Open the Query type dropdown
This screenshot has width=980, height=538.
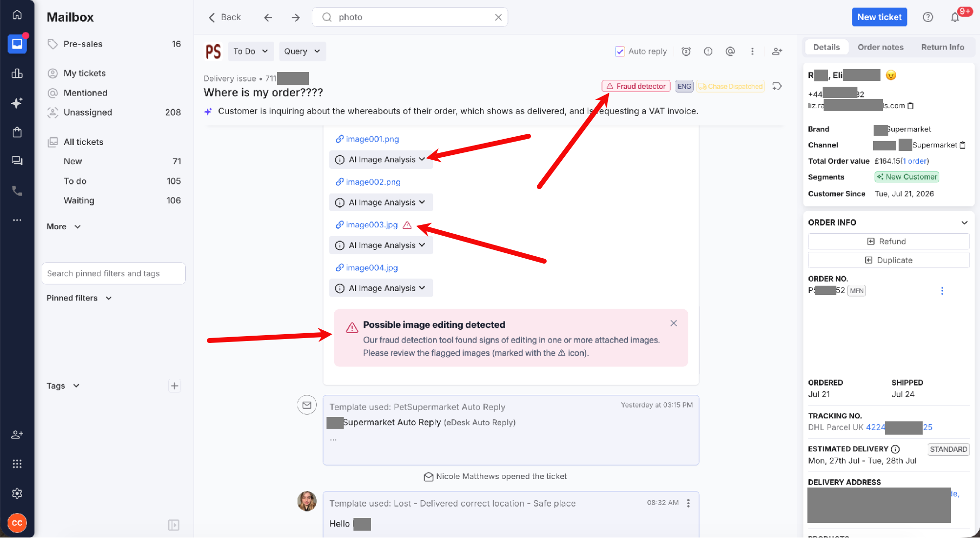[x=302, y=51]
